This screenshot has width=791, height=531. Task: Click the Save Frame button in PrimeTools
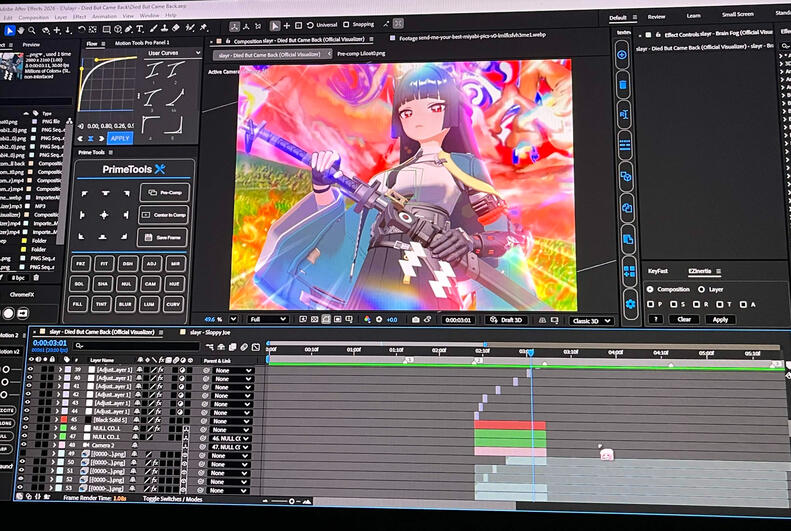[162, 237]
